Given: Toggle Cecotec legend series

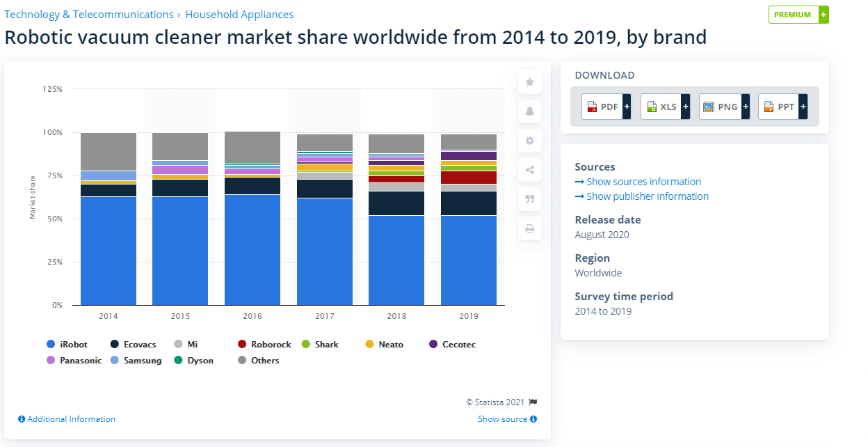Looking at the screenshot, I should click(452, 344).
